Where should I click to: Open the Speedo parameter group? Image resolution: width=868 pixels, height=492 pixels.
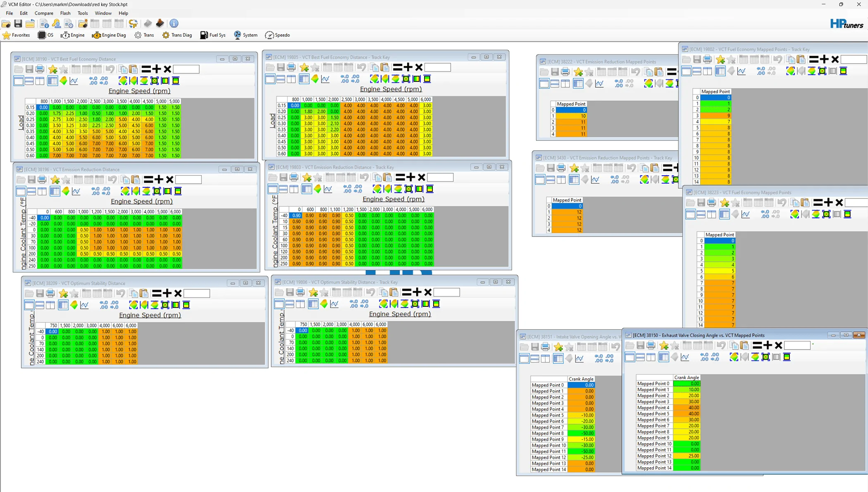[277, 35]
